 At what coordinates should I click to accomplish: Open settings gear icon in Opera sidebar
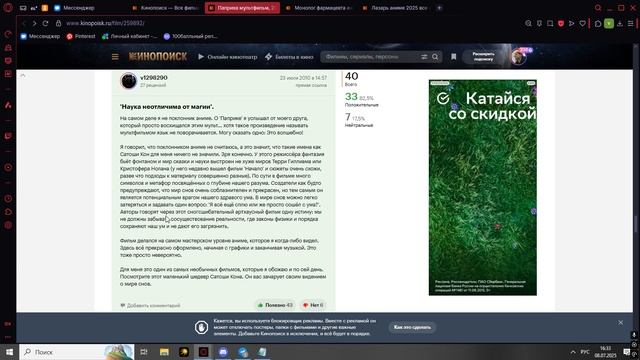point(8,225)
